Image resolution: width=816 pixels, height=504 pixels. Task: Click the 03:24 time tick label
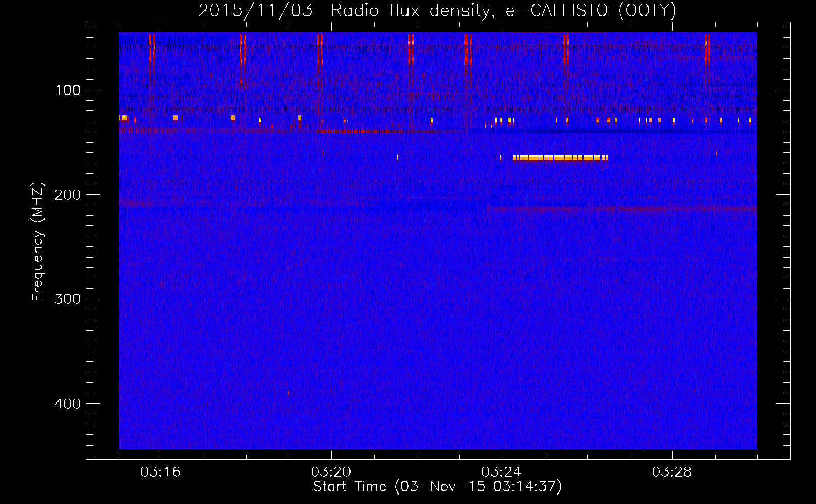(x=502, y=472)
